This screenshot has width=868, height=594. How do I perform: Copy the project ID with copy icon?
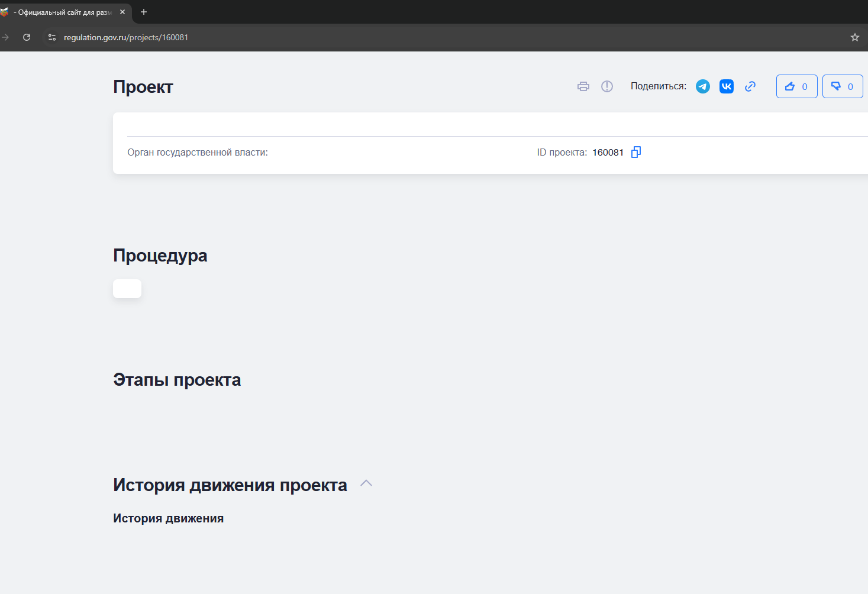point(636,152)
